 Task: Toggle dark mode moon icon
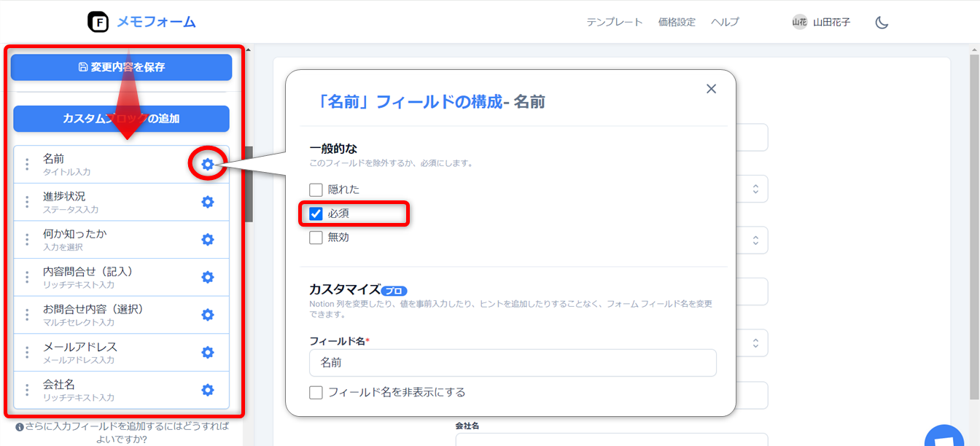(882, 23)
